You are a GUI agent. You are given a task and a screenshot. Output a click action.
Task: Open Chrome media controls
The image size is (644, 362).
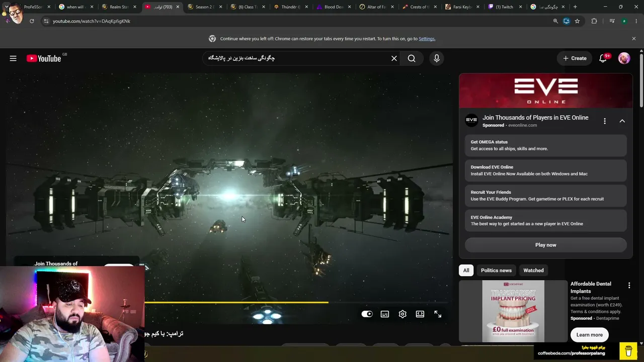[612, 21]
